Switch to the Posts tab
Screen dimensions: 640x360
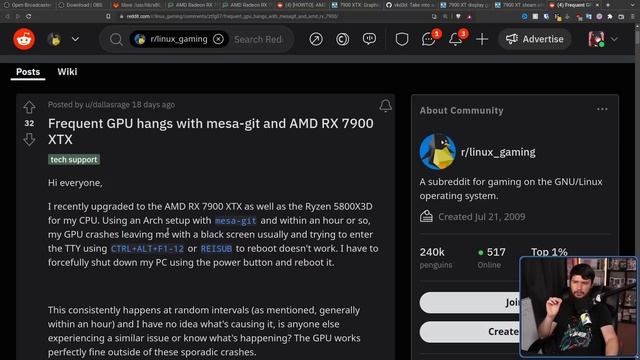pyautogui.click(x=28, y=72)
